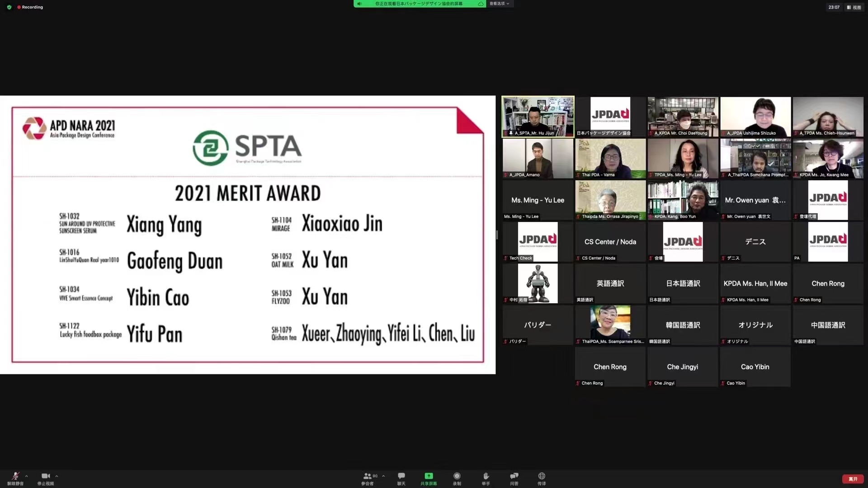Screen dimensions: 868x488
Task: Select A_KPDA Mr. Choi DaeYoung video tile
Action: [x=683, y=117]
